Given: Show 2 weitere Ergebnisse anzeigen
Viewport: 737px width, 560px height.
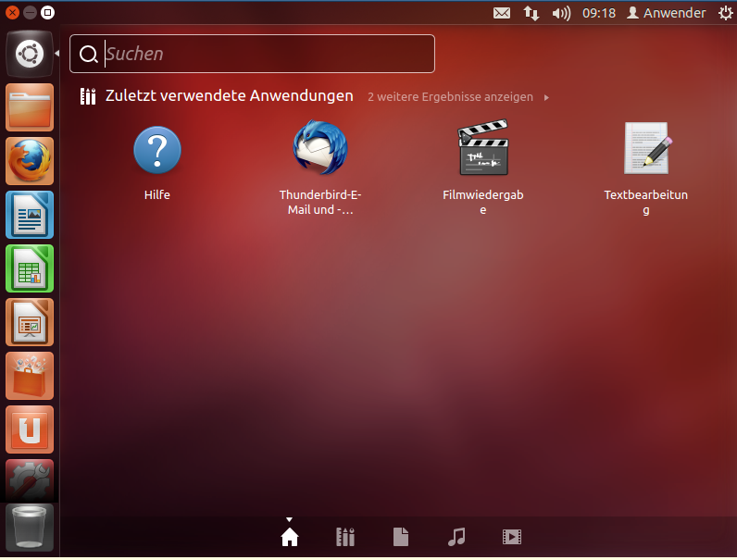Looking at the screenshot, I should tap(450, 97).
